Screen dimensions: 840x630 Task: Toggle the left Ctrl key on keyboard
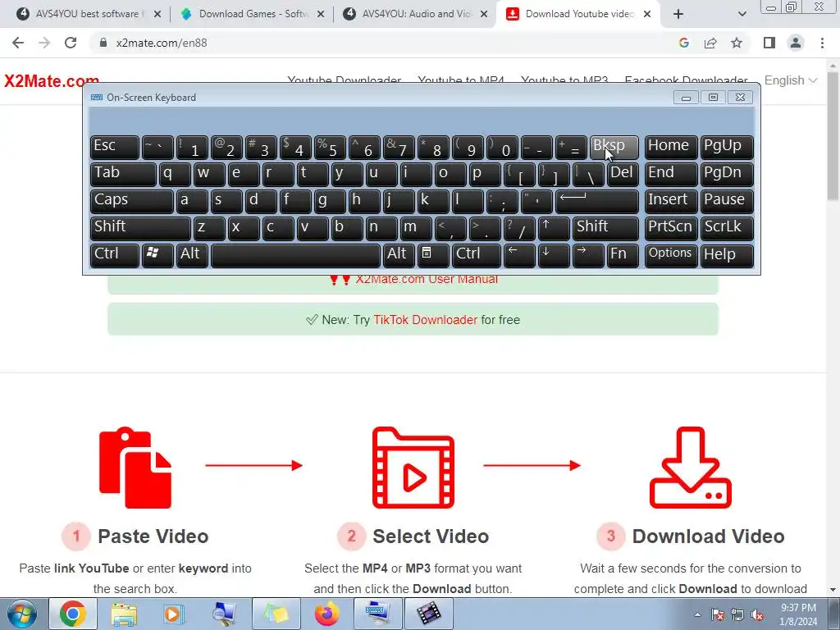coord(115,255)
